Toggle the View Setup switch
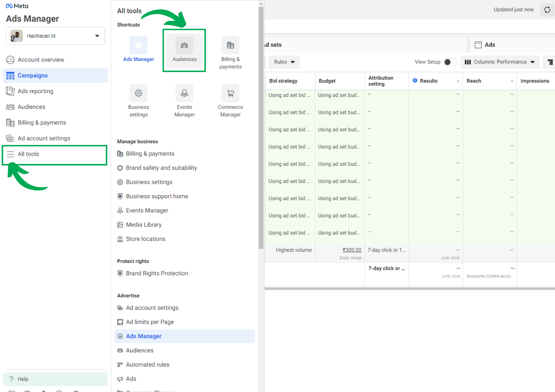 [x=450, y=62]
